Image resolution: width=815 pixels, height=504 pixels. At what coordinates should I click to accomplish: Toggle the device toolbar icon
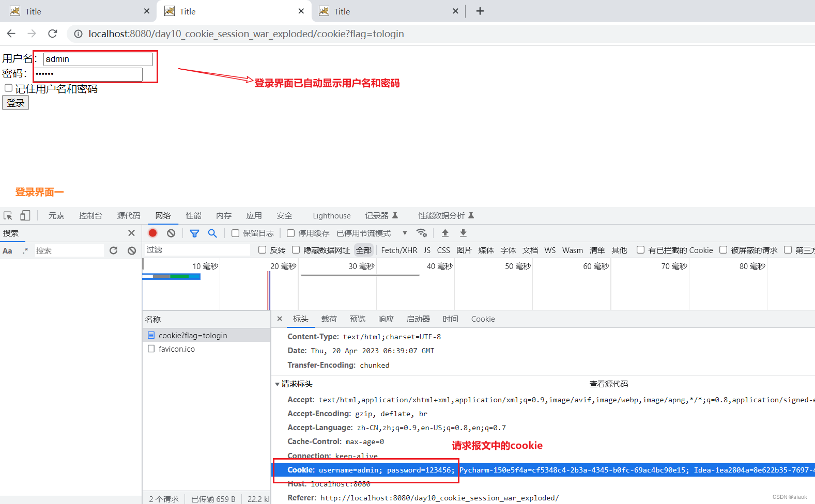pos(25,215)
